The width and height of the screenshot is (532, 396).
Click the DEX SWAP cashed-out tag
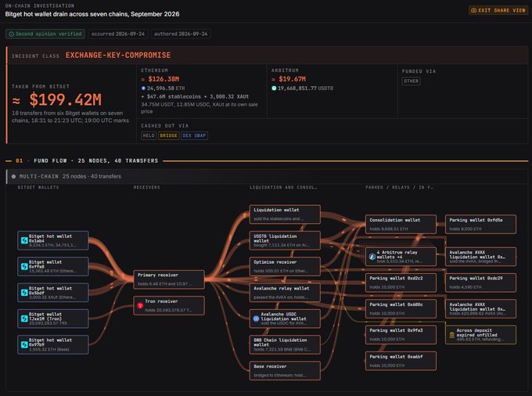pyautogui.click(x=194, y=135)
